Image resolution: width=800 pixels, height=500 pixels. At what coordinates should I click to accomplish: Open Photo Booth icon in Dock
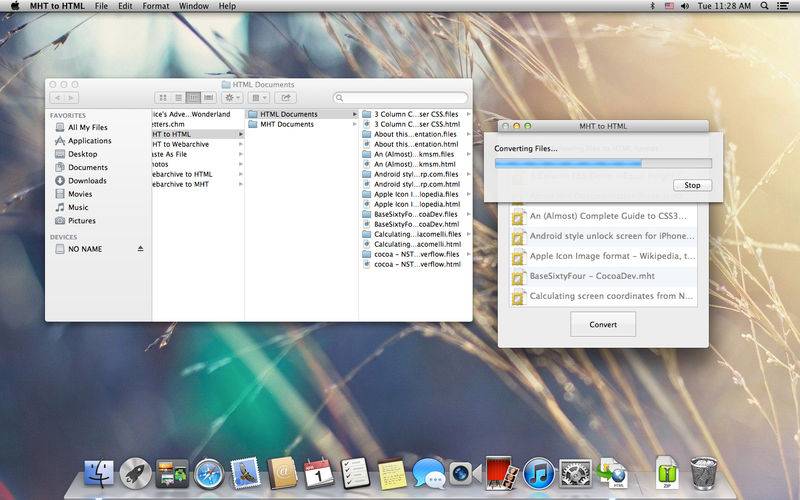[x=502, y=473]
